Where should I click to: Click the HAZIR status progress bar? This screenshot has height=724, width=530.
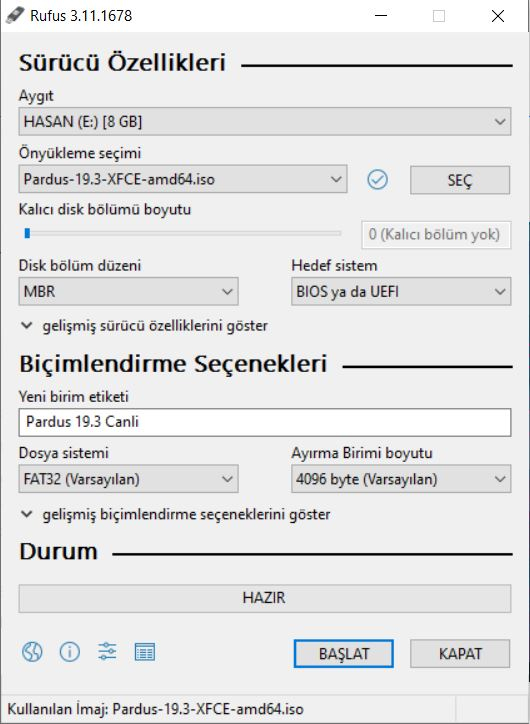(265, 598)
